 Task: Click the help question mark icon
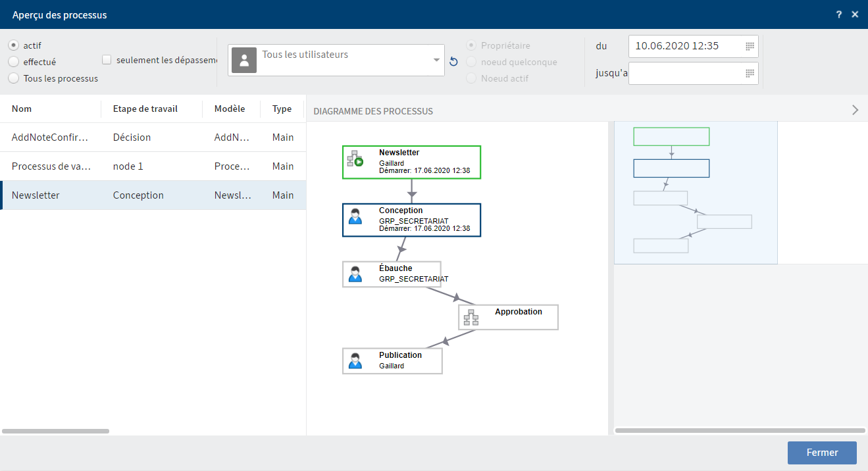click(x=839, y=14)
